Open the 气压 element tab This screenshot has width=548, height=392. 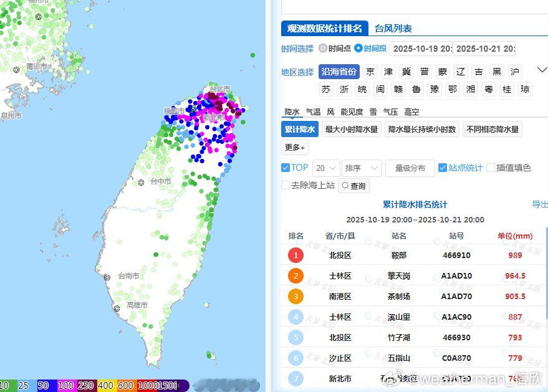click(390, 112)
